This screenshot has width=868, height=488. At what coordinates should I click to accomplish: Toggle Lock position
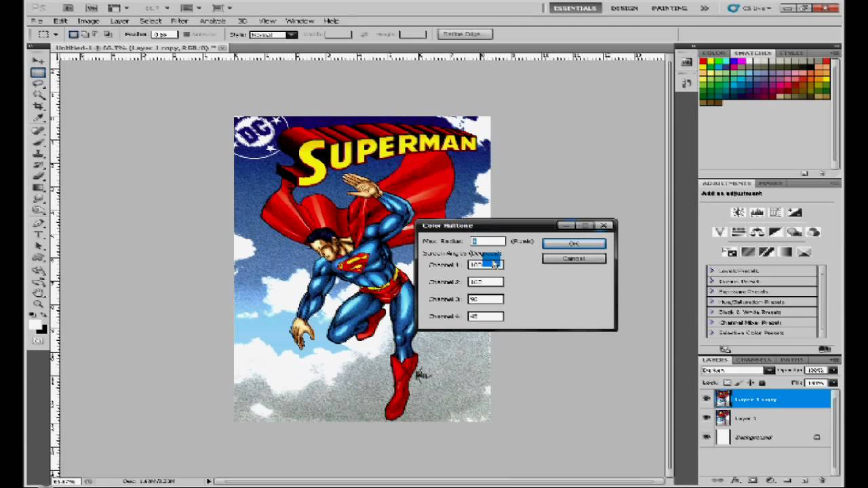[751, 382]
